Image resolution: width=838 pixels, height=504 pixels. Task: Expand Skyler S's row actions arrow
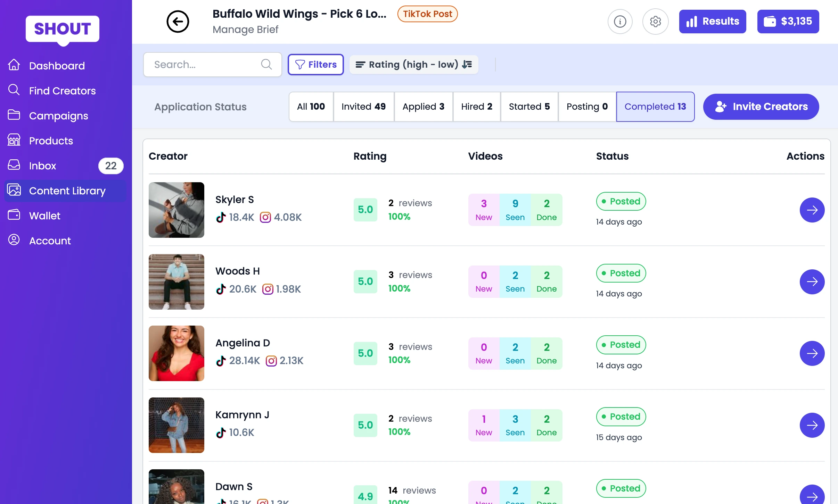point(812,210)
